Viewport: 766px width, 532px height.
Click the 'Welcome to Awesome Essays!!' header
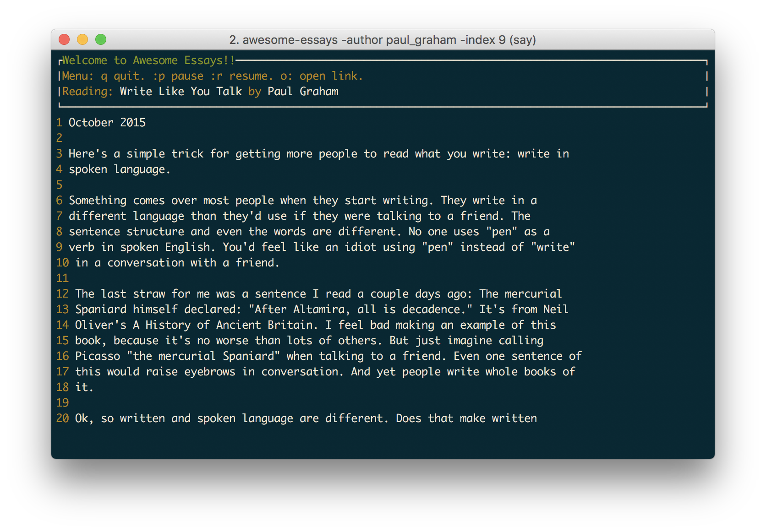coord(148,60)
